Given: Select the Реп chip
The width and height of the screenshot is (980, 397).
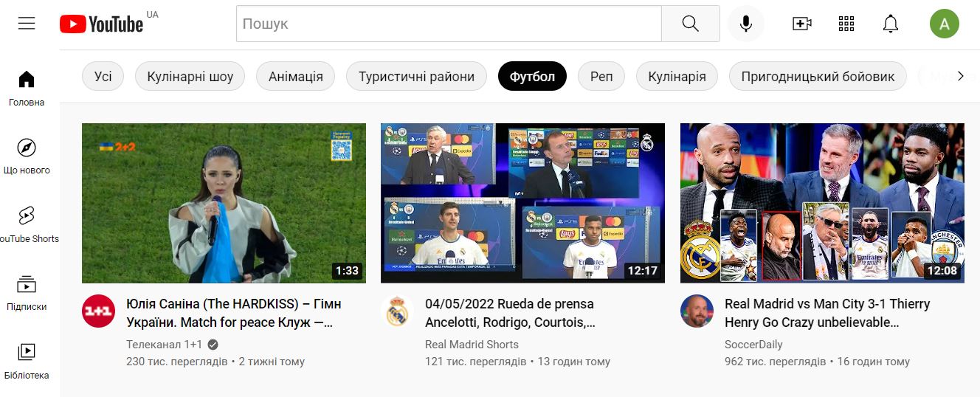Looking at the screenshot, I should tap(601, 76).
